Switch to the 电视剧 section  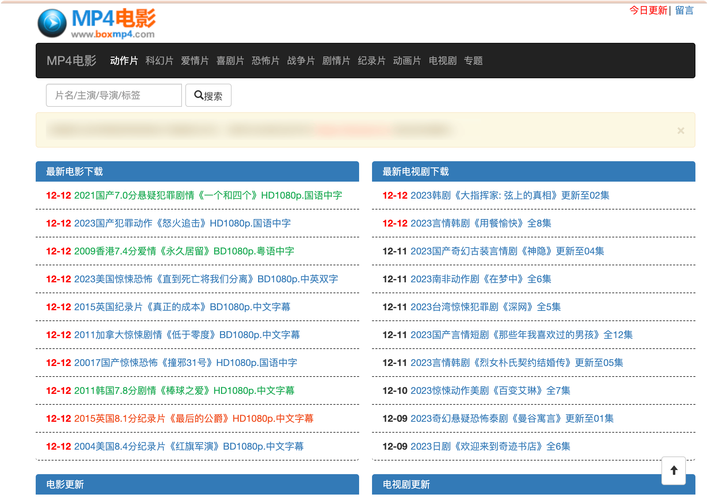tap(442, 61)
